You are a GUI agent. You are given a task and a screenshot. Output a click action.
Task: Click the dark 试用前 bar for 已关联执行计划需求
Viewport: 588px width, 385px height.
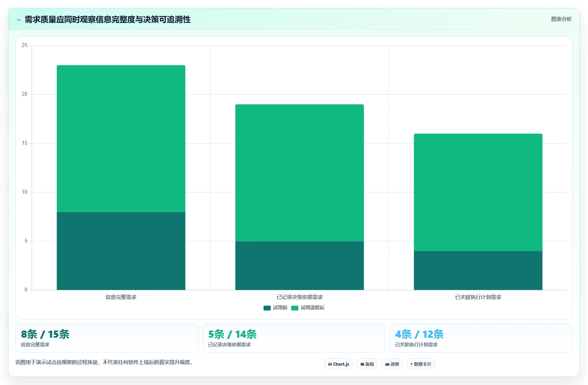(478, 271)
